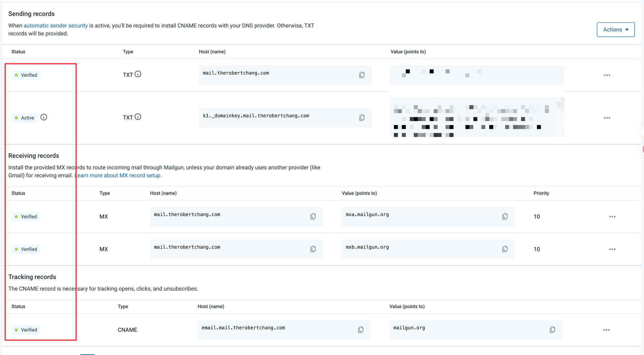Copy the mxa.mailgun.org value
The image size is (644, 355).
pyautogui.click(x=505, y=216)
